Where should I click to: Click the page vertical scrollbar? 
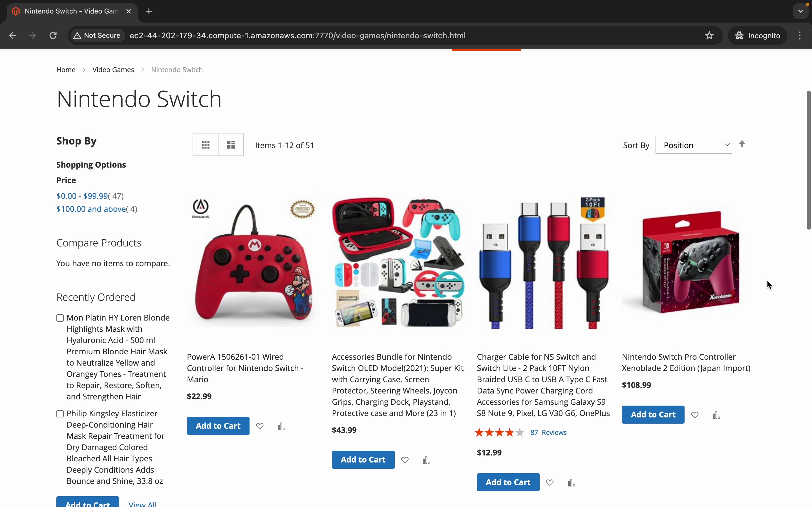pyautogui.click(x=809, y=160)
